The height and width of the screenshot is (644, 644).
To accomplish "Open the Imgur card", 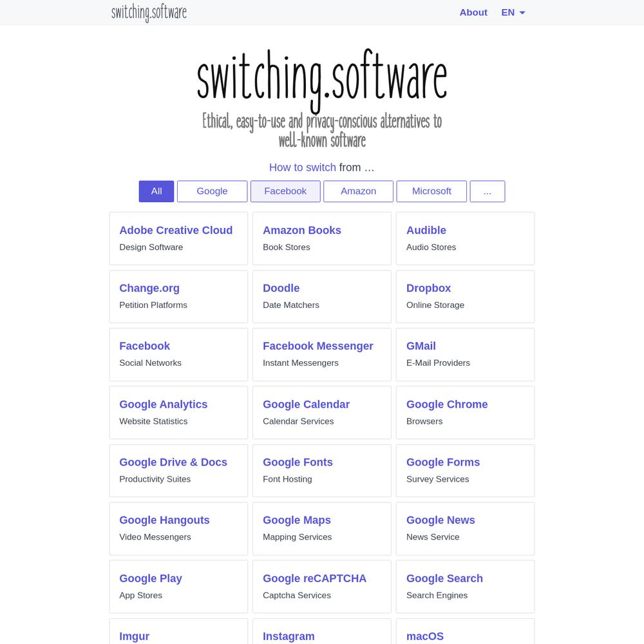I will [178, 631].
